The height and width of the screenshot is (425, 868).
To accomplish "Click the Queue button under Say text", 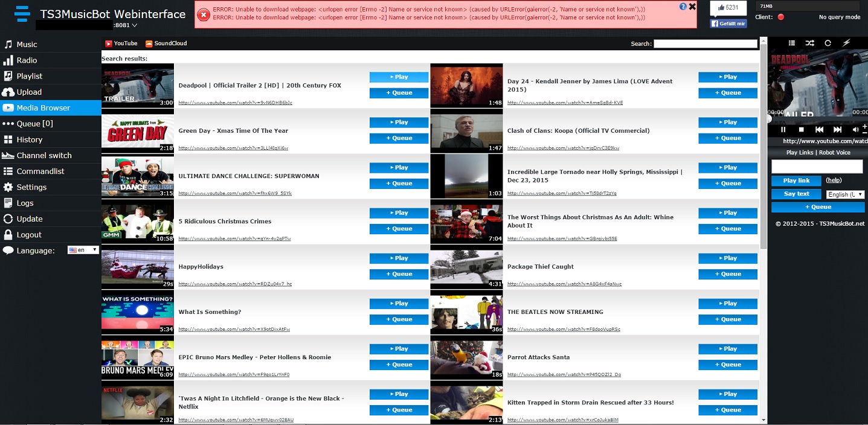I will tap(818, 207).
